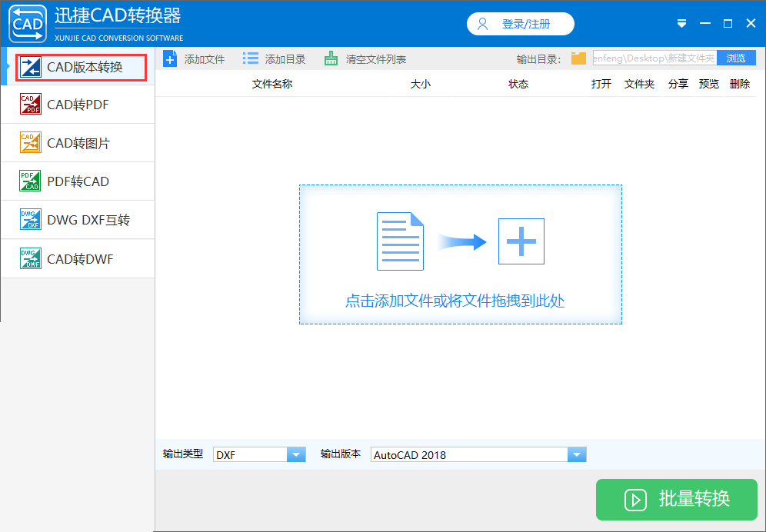766x532 pixels.
Task: Maximize the converter window
Action: coord(728,24)
